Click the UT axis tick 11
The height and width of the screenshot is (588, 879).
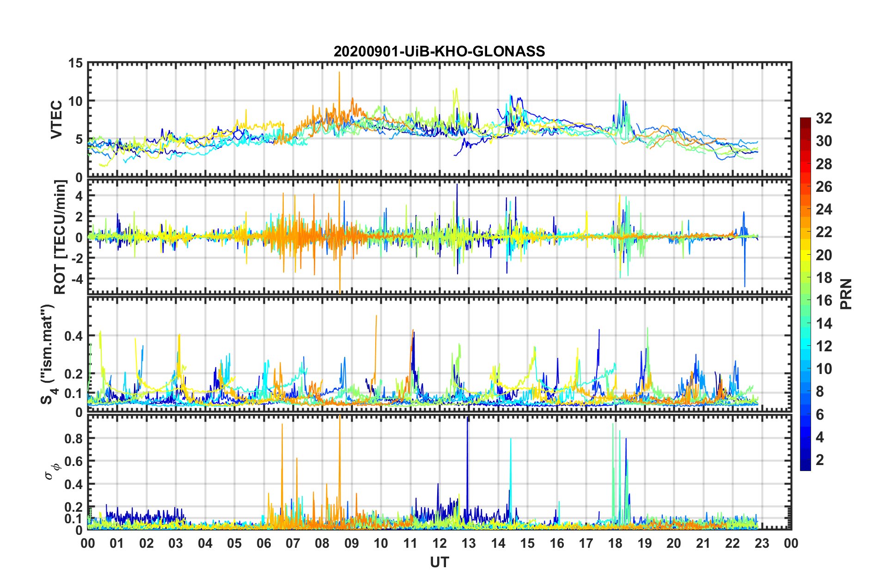[x=410, y=543]
